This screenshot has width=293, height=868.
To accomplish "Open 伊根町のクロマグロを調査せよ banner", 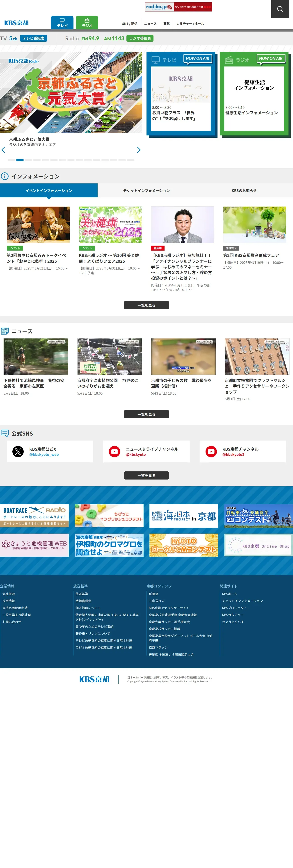I will click(x=109, y=545).
